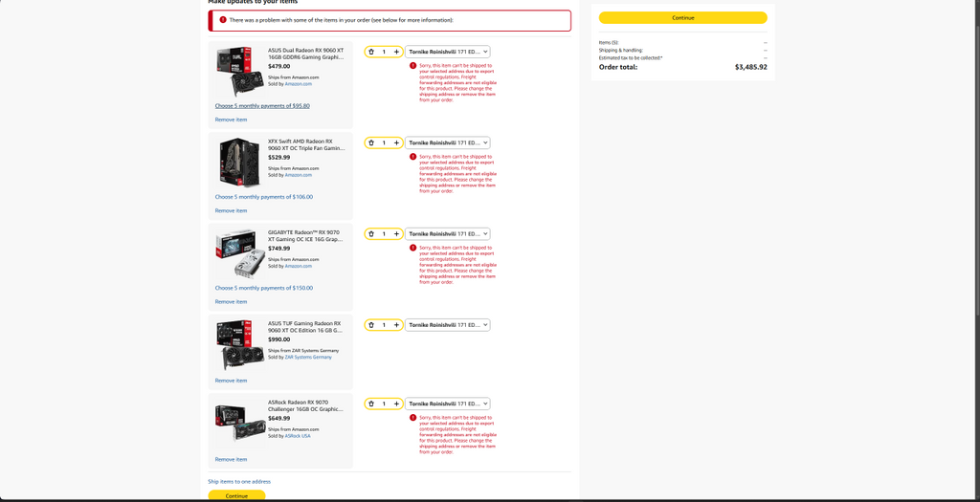Screen dimensions: 980x502
Task: Click trash icon for ASUS Dual Radeon RX 9060 XT
Action: pos(371,52)
